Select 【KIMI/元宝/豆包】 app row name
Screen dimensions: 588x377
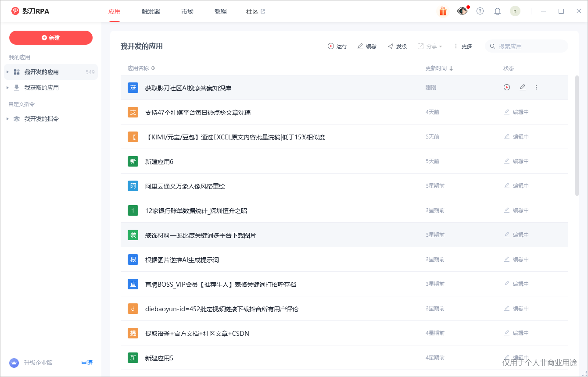[235, 137]
